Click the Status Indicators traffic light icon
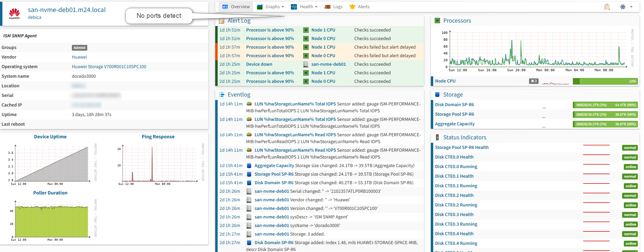 pos(437,138)
